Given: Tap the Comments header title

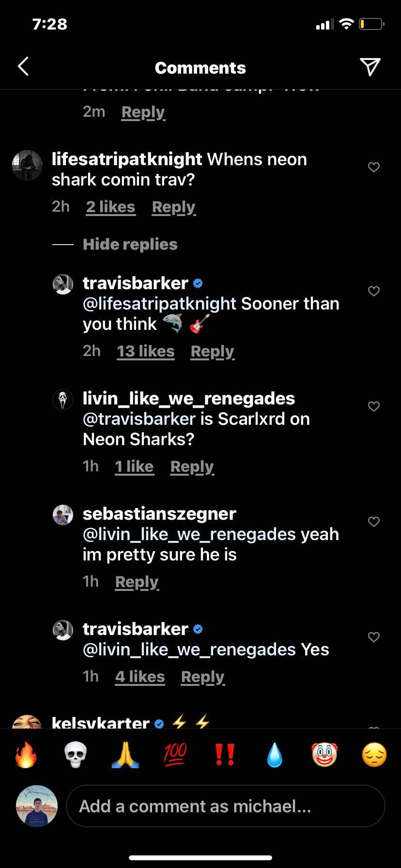Looking at the screenshot, I should coord(200,68).
